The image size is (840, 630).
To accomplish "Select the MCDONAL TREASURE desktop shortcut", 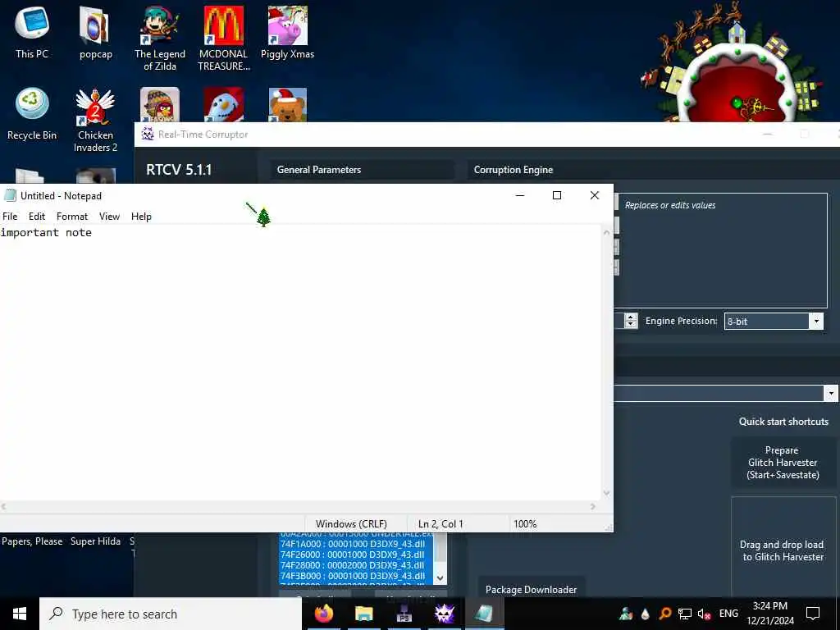I will [223, 38].
